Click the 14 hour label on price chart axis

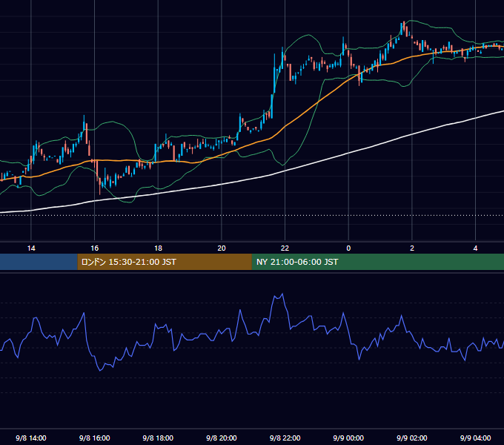click(x=31, y=248)
